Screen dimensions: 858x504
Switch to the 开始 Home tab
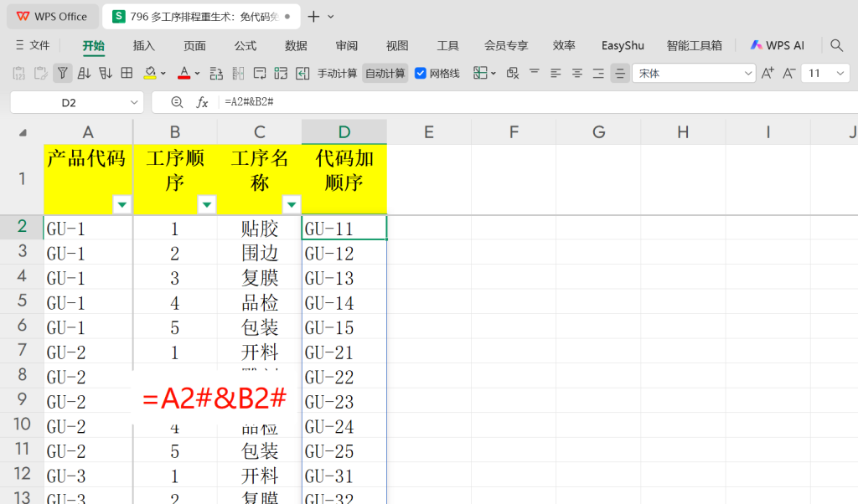pyautogui.click(x=94, y=46)
